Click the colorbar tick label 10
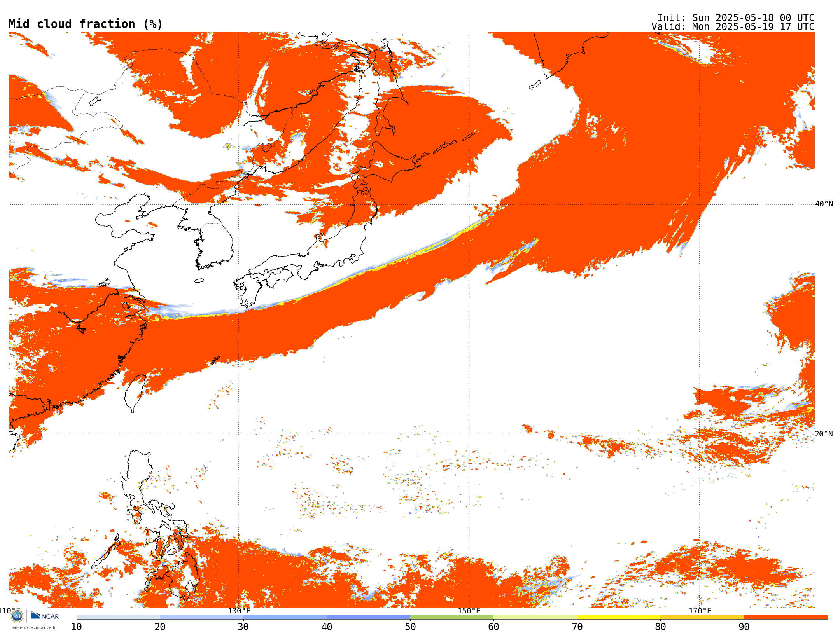The image size is (840, 632). (x=77, y=627)
